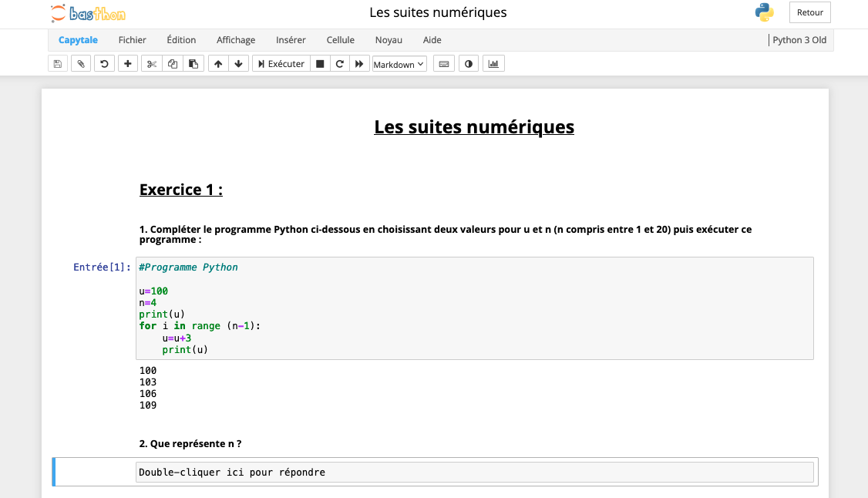868x498 pixels.
Task: Click the paperclip attachment icon
Action: coord(81,64)
